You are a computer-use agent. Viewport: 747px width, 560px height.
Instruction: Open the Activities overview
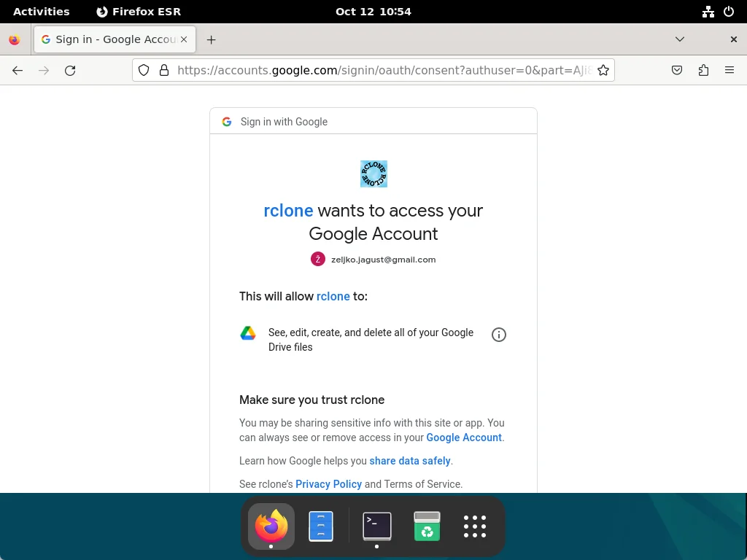41,12
